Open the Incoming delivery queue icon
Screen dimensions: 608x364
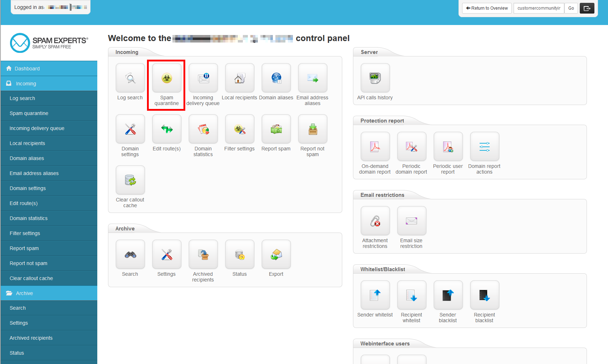point(203,78)
